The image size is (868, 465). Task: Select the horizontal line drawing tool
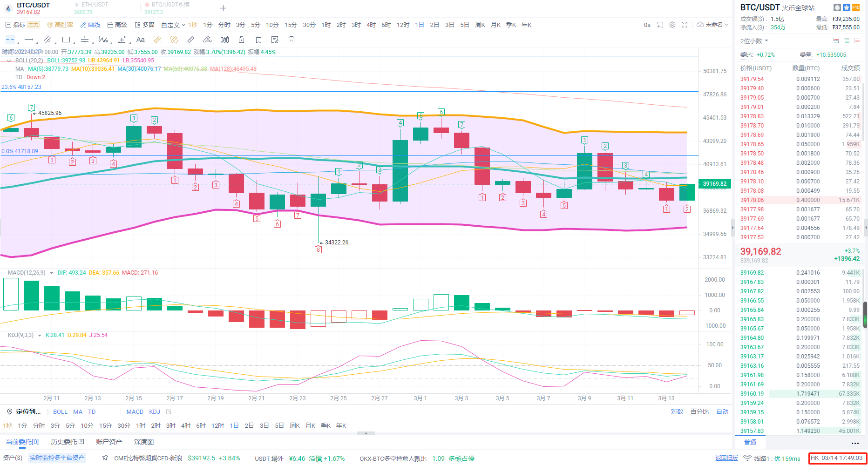tap(29, 40)
